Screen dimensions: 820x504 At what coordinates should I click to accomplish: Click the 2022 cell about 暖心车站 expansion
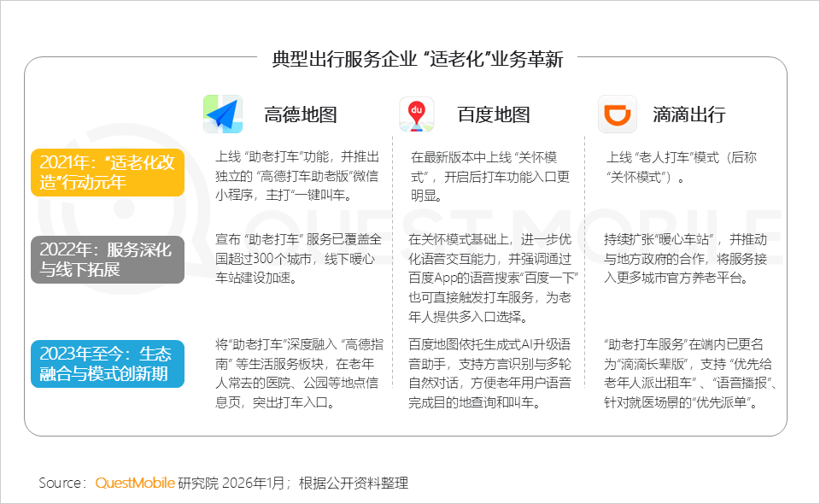(685, 258)
